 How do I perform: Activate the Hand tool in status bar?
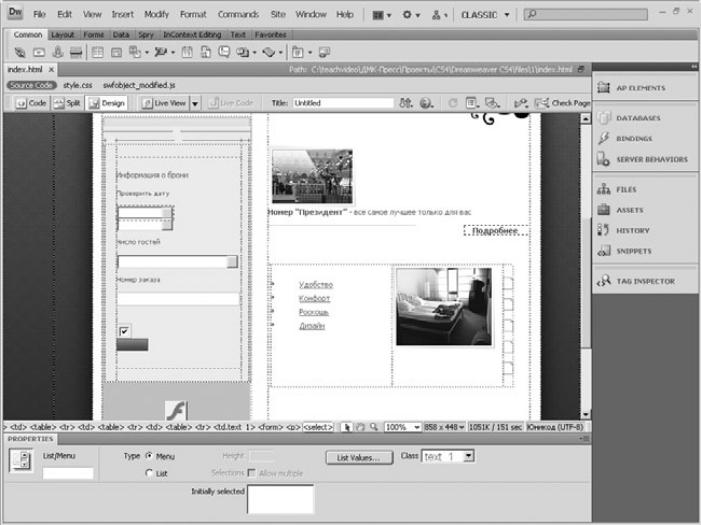pyautogui.click(x=360, y=428)
